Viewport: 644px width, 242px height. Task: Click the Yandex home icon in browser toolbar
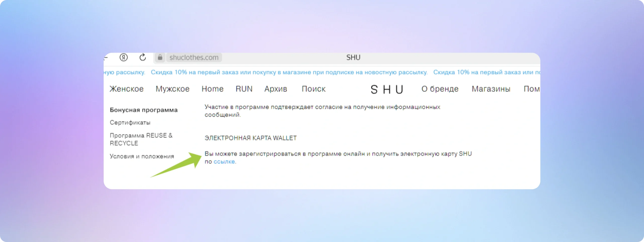(x=124, y=57)
